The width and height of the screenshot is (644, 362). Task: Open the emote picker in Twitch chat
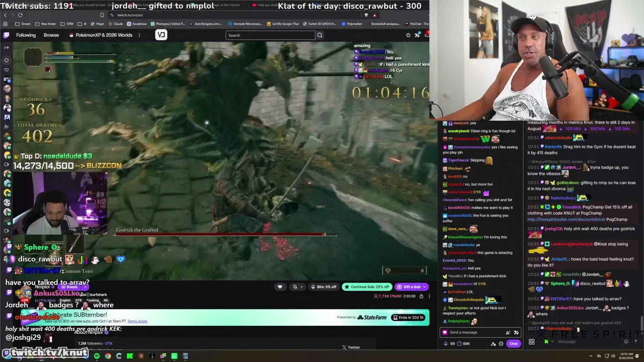point(516,332)
